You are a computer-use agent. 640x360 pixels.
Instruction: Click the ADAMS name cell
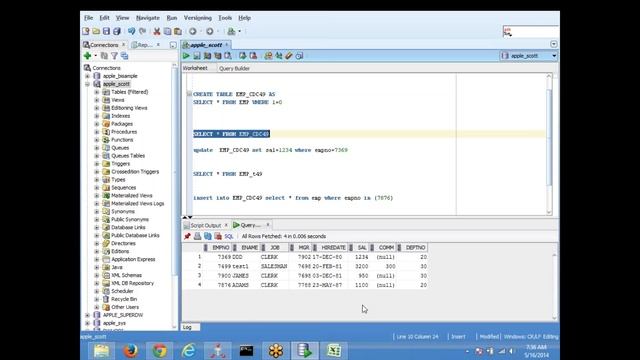pos(240,285)
